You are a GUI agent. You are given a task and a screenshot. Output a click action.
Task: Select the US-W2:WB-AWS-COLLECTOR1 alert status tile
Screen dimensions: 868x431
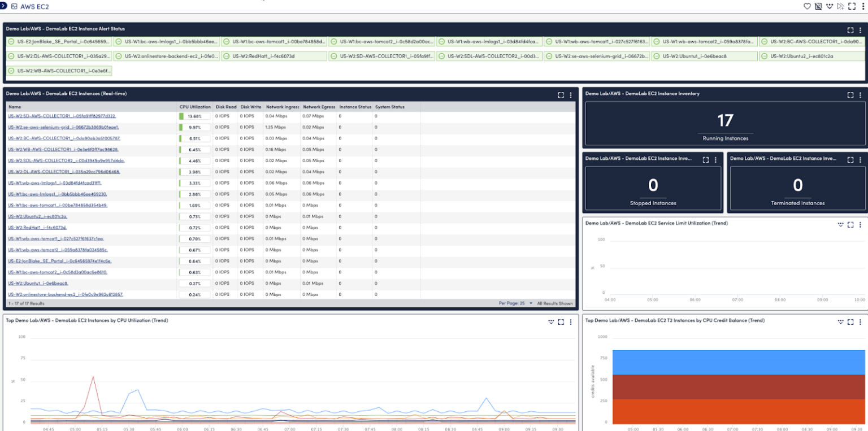click(59, 71)
